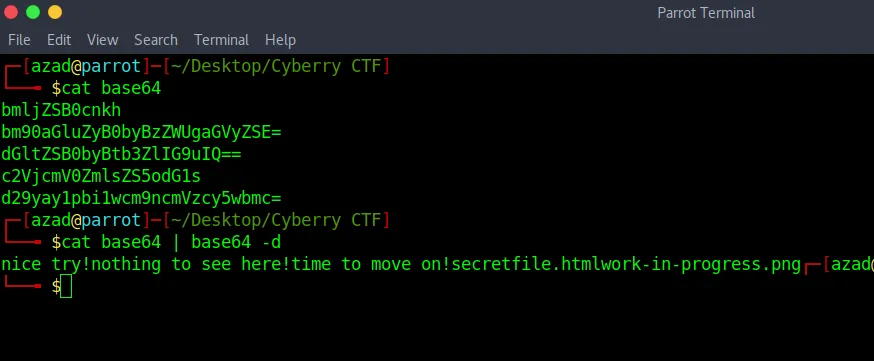Open the Search menu
874x361 pixels.
(156, 40)
